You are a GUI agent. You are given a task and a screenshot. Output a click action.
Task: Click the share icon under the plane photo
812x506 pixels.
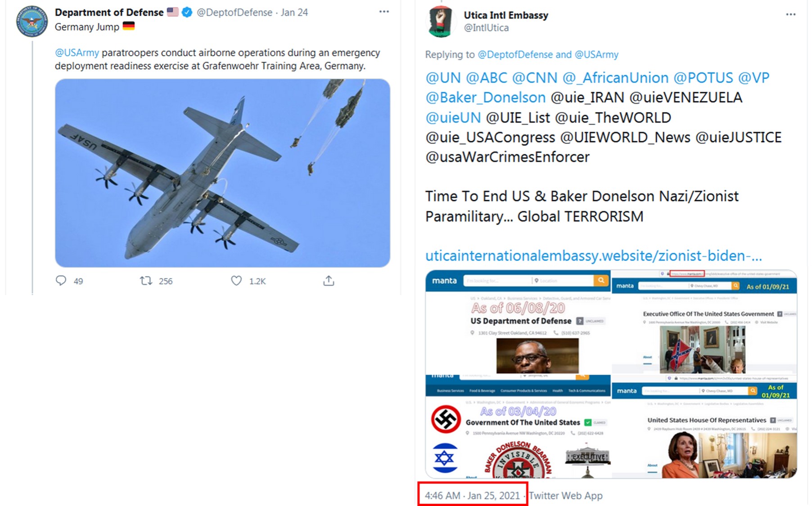coord(329,281)
